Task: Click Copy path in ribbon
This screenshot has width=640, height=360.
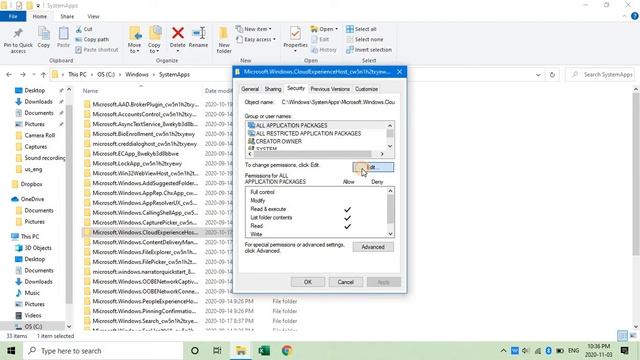Action: (92, 40)
